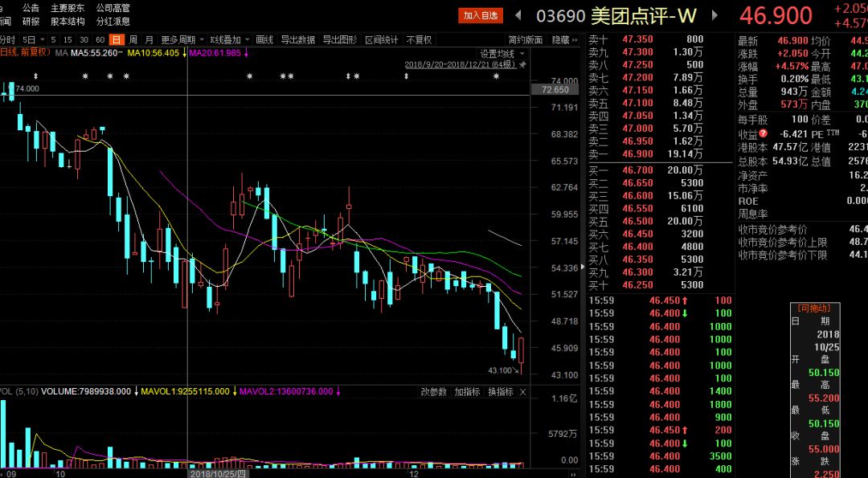Click the double chevron beside 隐藏

(575, 39)
